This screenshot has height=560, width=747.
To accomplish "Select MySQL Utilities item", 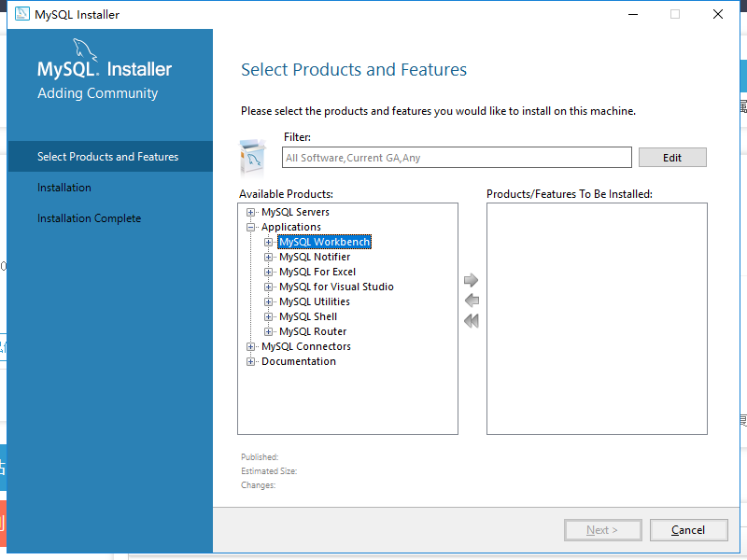I will tap(315, 301).
